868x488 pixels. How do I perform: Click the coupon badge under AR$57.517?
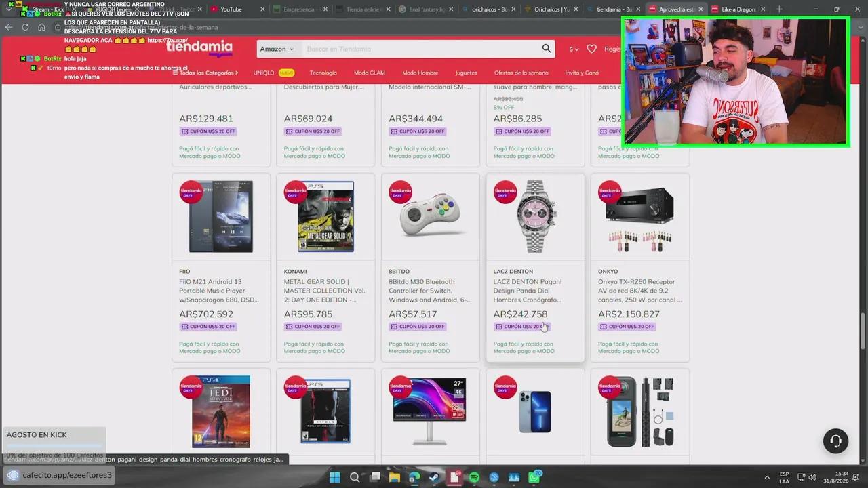tap(418, 327)
